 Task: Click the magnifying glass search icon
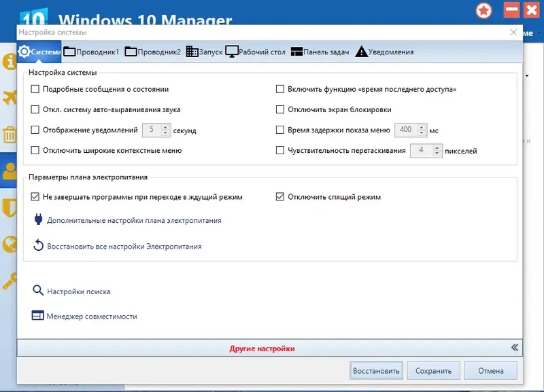[x=38, y=291]
